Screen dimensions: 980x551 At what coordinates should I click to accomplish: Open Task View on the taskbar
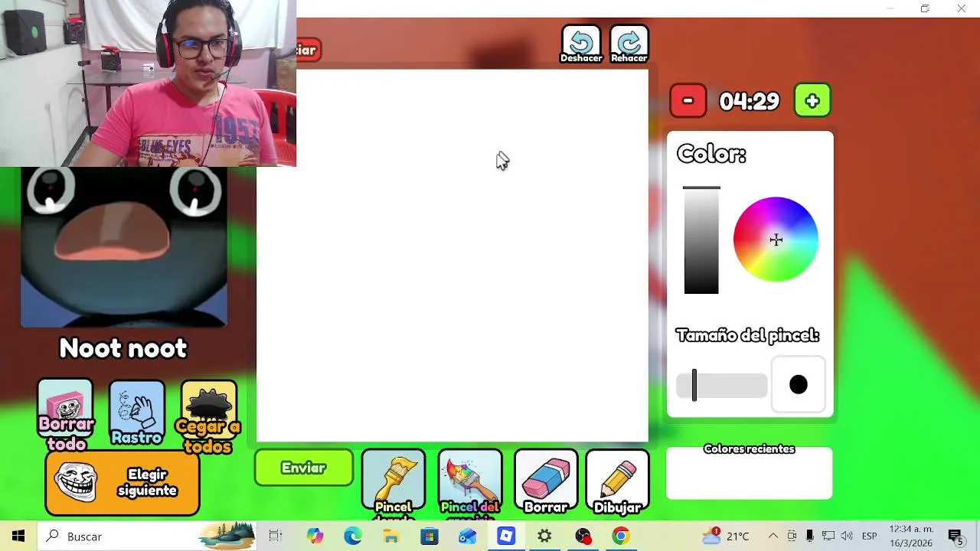276,536
